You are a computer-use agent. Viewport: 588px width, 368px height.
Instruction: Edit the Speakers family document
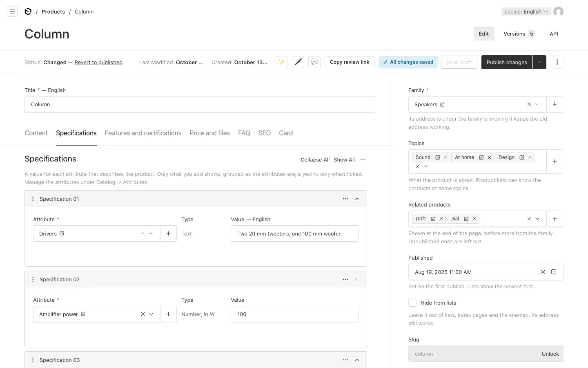coord(442,105)
